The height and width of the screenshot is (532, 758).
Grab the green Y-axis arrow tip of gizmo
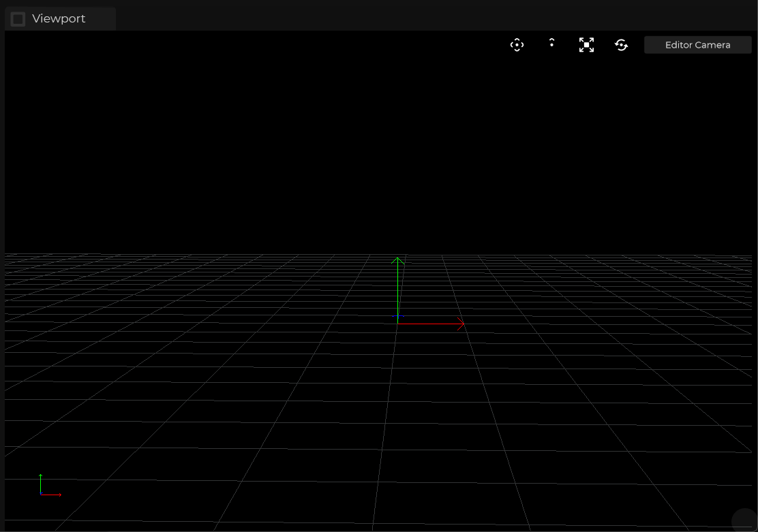397,260
